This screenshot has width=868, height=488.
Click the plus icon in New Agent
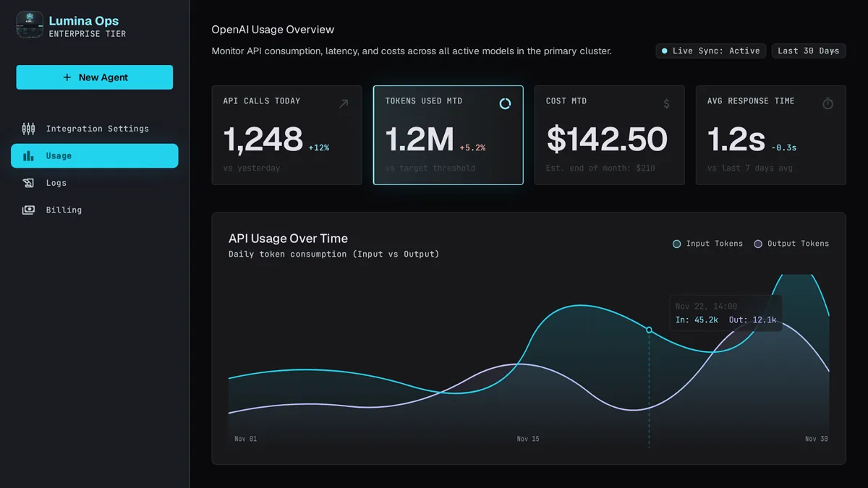tap(67, 77)
